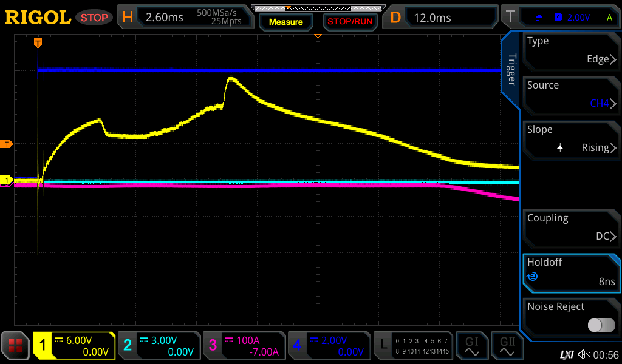Screen dimensions: 622x364
Task: Select the Coupling DC option
Action: click(571, 228)
